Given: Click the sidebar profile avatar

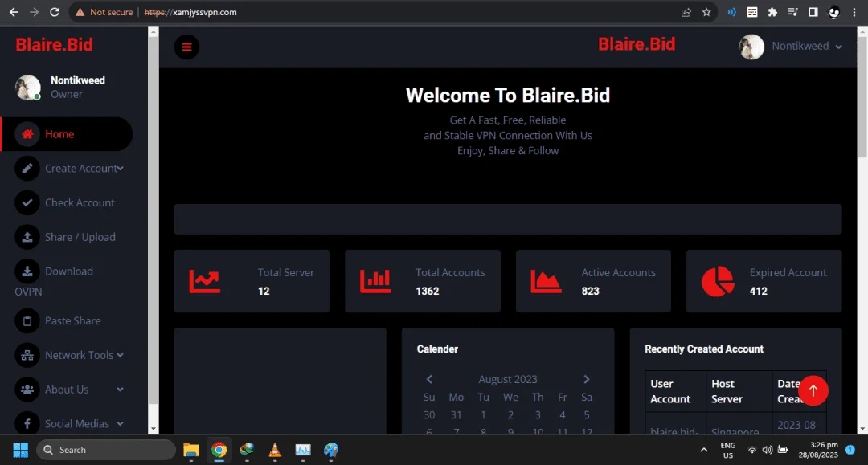Looking at the screenshot, I should (x=27, y=88).
